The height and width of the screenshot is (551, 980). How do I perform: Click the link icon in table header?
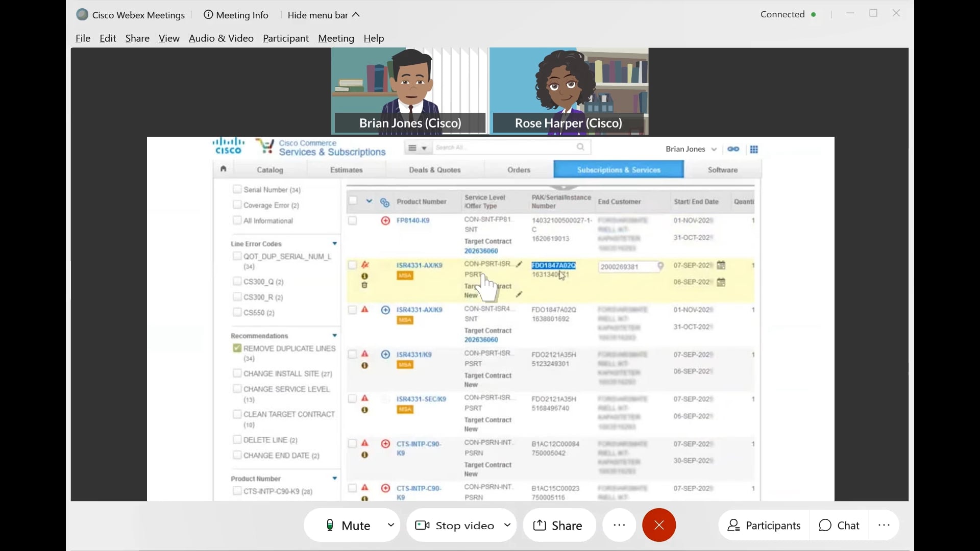pos(385,203)
